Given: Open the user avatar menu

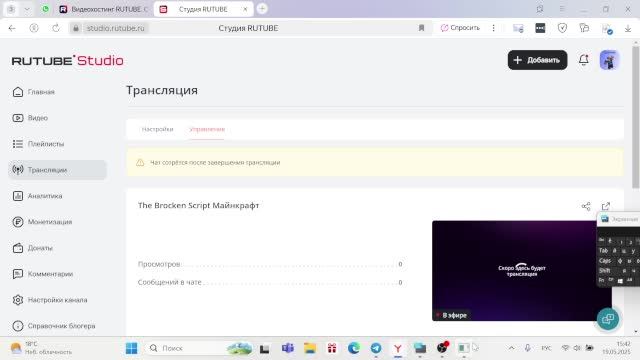Looking at the screenshot, I should 609,60.
